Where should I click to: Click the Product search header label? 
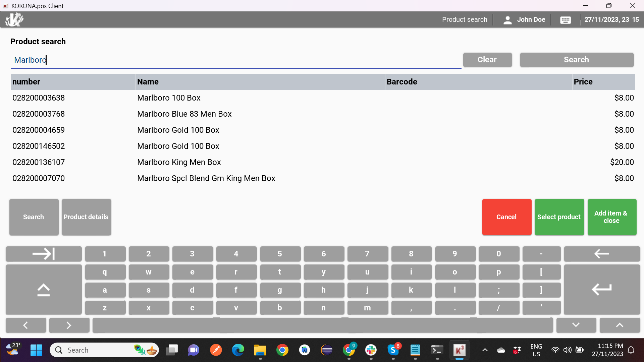(x=465, y=19)
